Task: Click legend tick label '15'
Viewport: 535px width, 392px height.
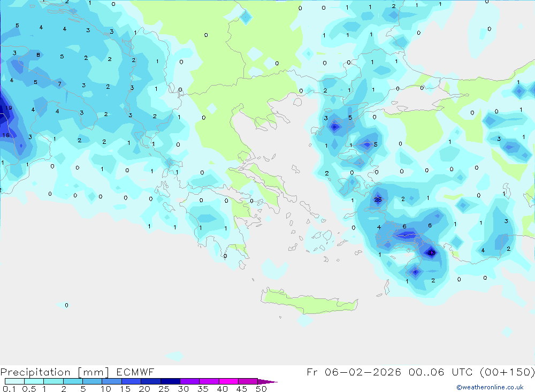Action: 125,389
